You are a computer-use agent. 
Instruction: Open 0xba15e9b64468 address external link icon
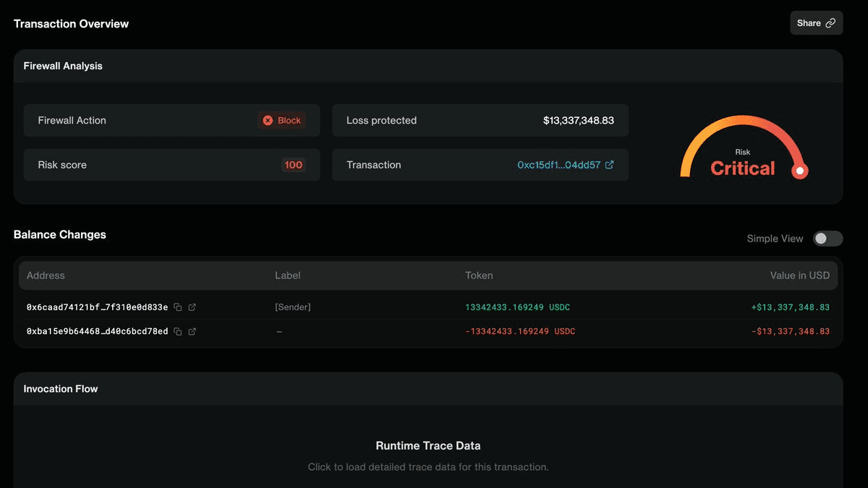(x=192, y=332)
